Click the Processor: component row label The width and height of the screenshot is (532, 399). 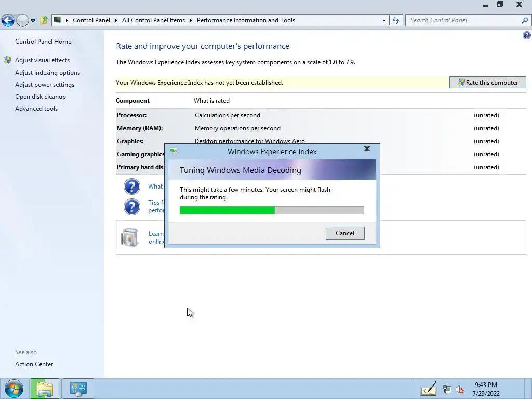point(131,115)
